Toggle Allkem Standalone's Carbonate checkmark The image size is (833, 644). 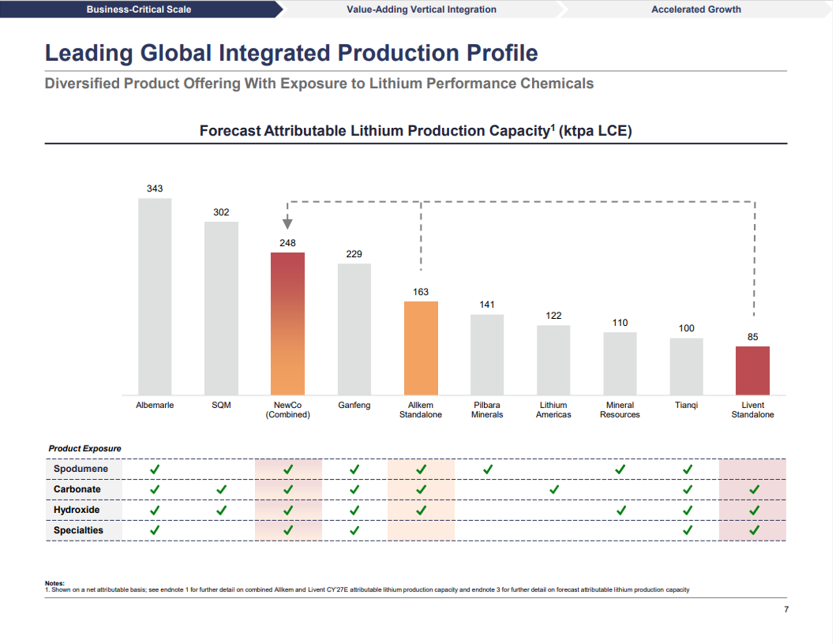(421, 489)
